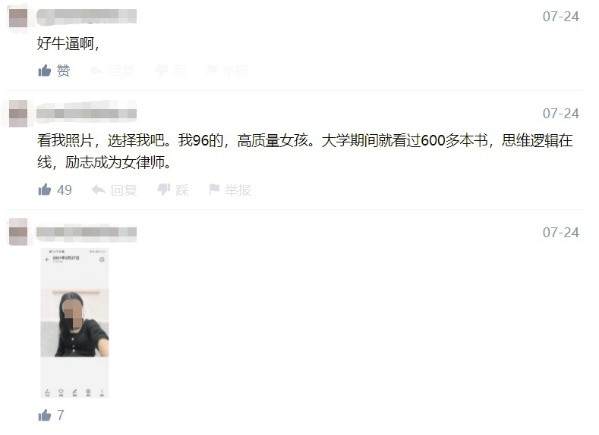Open avatar of the "看我照片" commenter

pos(18,113)
